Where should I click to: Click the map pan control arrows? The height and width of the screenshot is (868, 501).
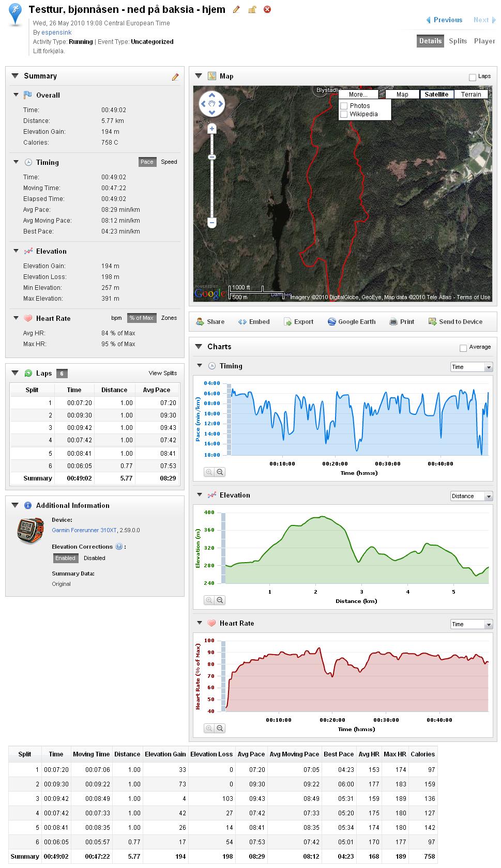pos(211,104)
